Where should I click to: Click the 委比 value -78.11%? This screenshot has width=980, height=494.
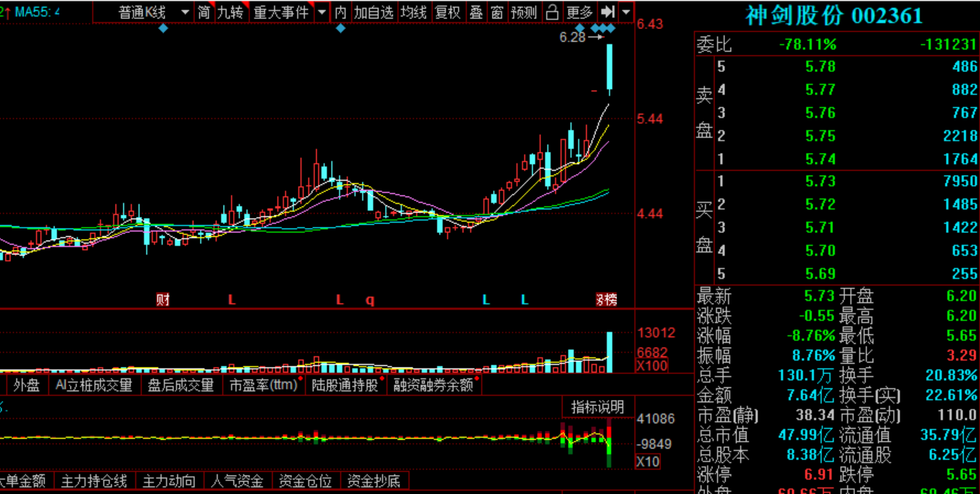807,45
